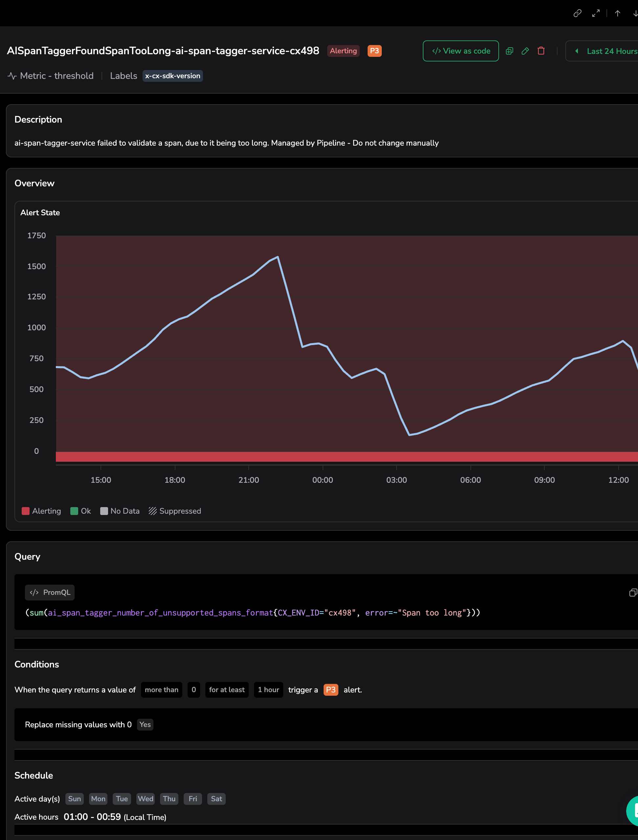The width and height of the screenshot is (638, 840).
Task: Step back time range with left triangle
Action: (577, 51)
